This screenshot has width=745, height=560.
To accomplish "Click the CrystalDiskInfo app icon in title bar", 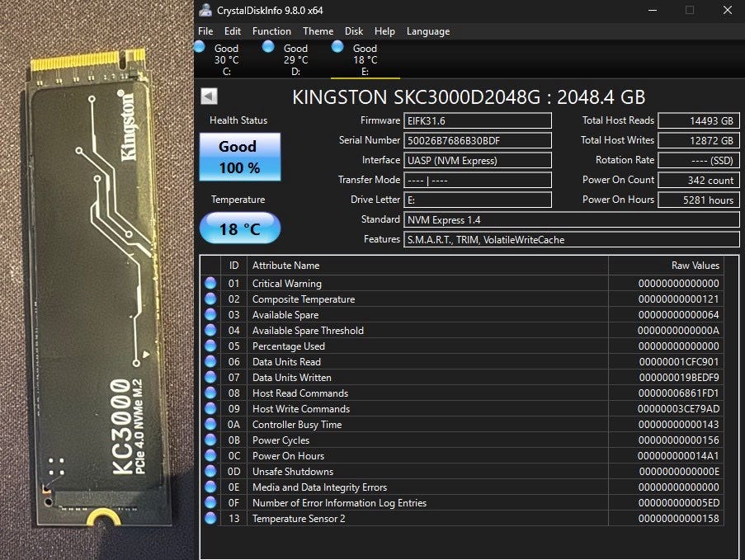I will tap(205, 10).
